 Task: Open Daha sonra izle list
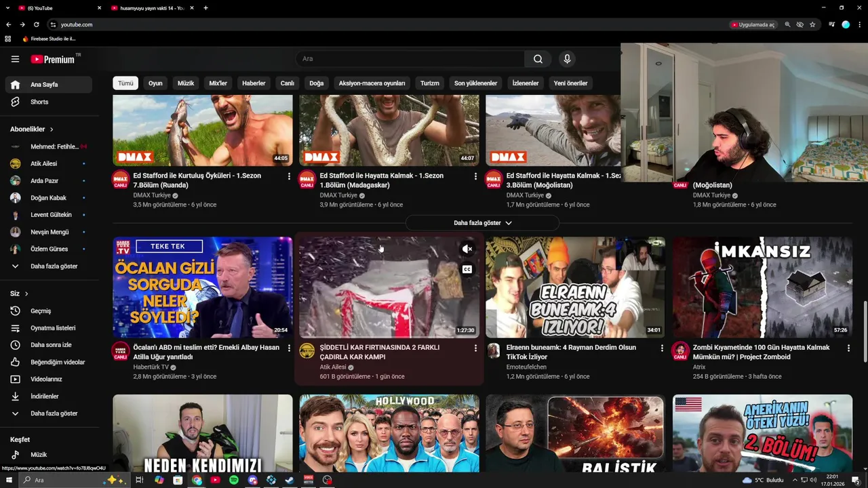pyautogui.click(x=48, y=345)
